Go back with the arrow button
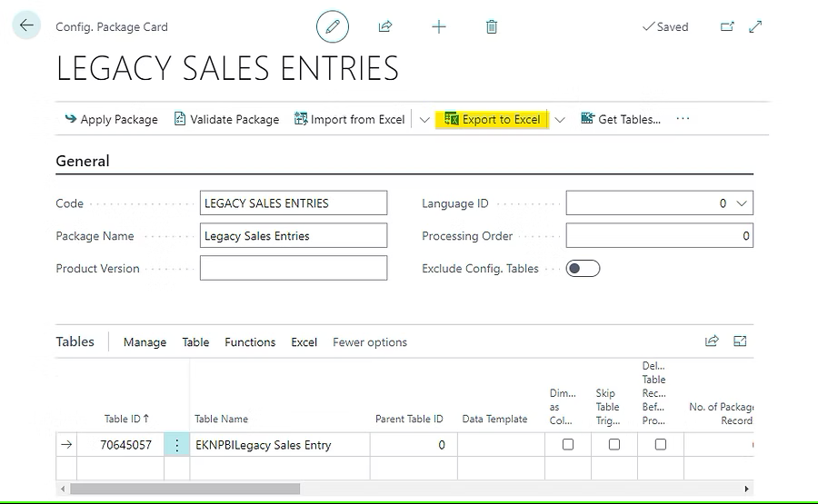This screenshot has width=818, height=504. coord(26,25)
